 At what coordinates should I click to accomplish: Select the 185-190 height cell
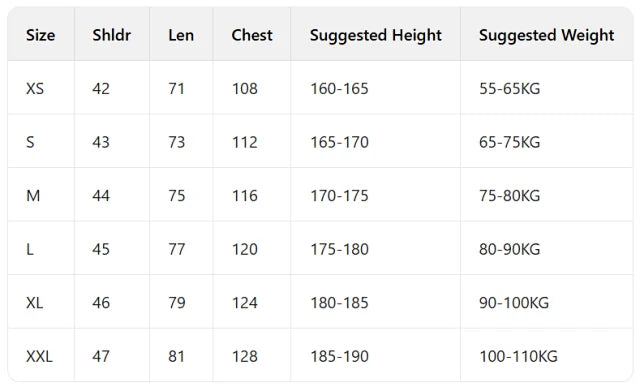(x=340, y=356)
